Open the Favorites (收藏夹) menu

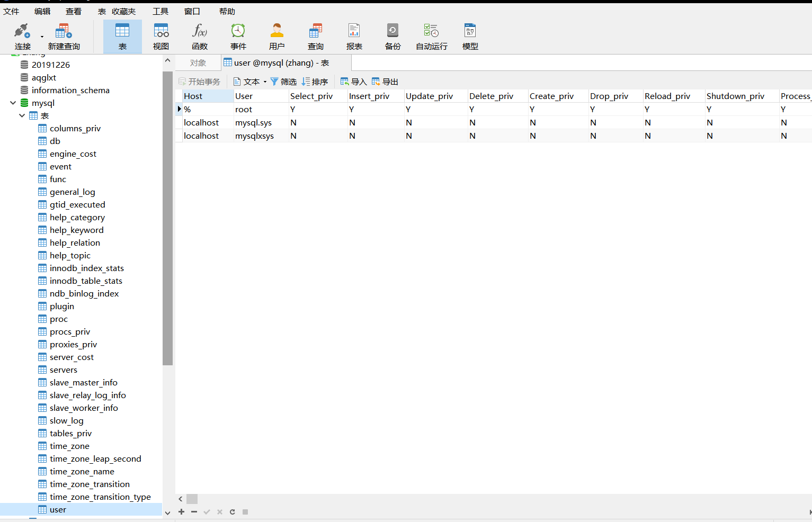(x=123, y=11)
